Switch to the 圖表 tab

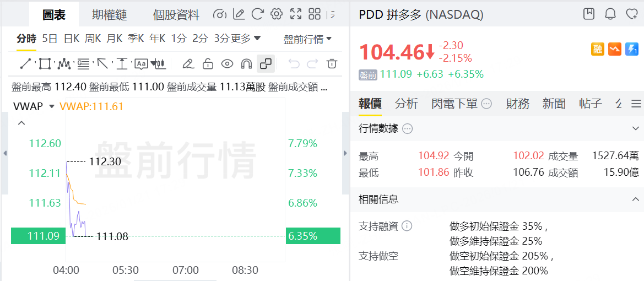coord(54,15)
